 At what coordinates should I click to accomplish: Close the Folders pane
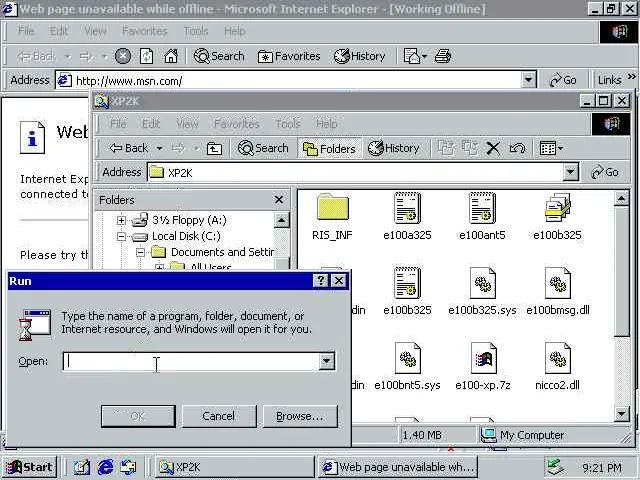(x=279, y=200)
